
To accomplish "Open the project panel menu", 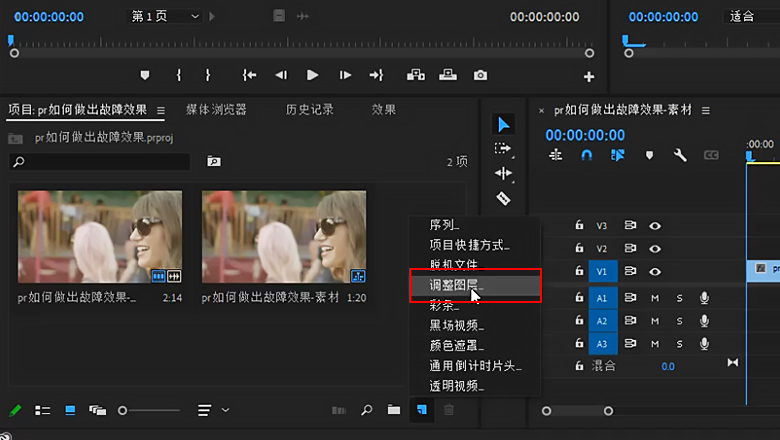I will pos(161,110).
